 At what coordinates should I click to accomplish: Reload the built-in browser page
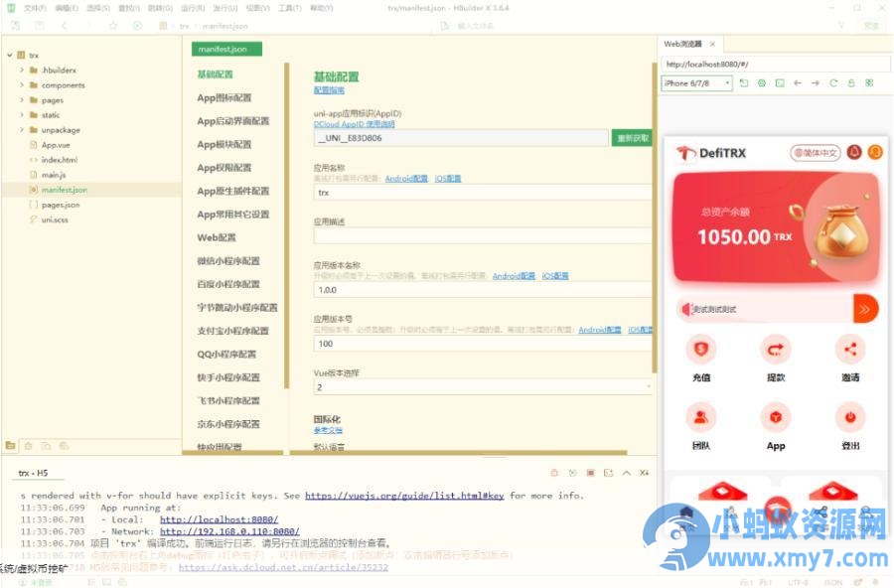coord(833,83)
